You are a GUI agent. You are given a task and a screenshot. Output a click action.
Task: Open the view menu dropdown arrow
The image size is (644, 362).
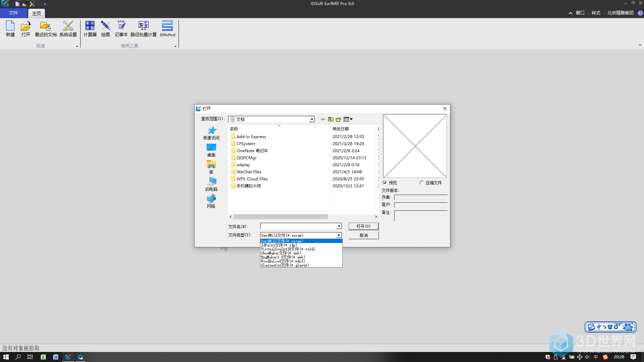click(351, 119)
